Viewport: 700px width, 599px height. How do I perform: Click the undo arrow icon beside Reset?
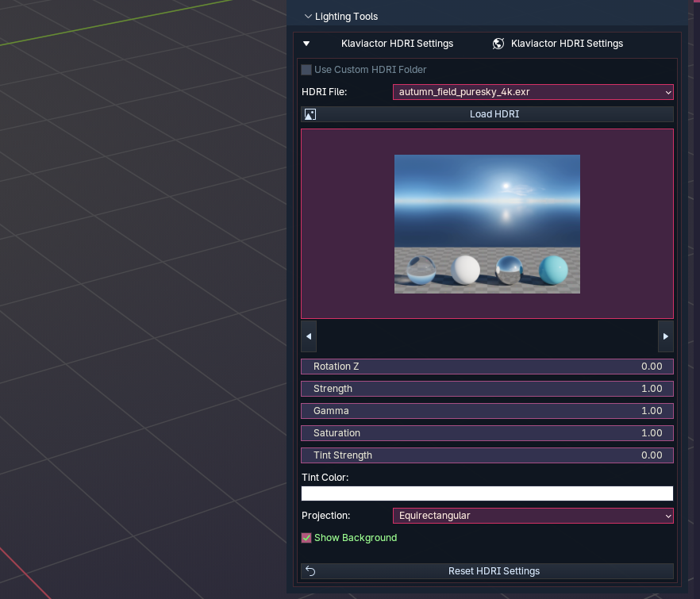[310, 571]
